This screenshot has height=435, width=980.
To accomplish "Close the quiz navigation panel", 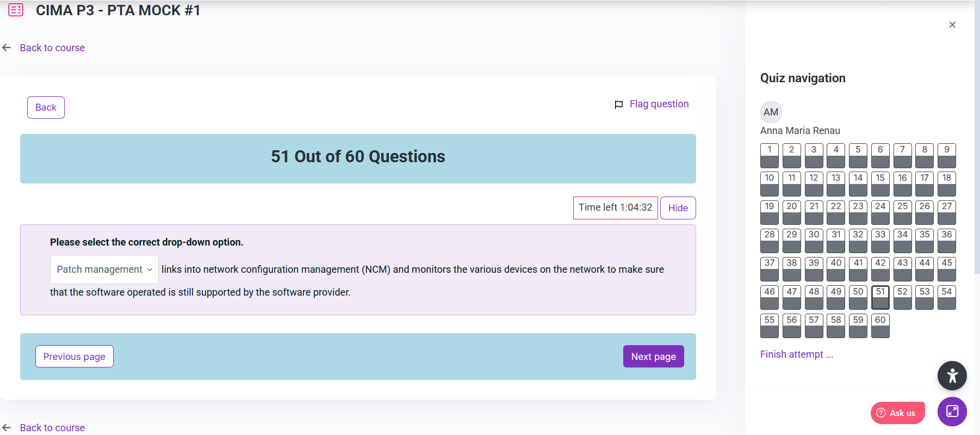I will tap(952, 24).
